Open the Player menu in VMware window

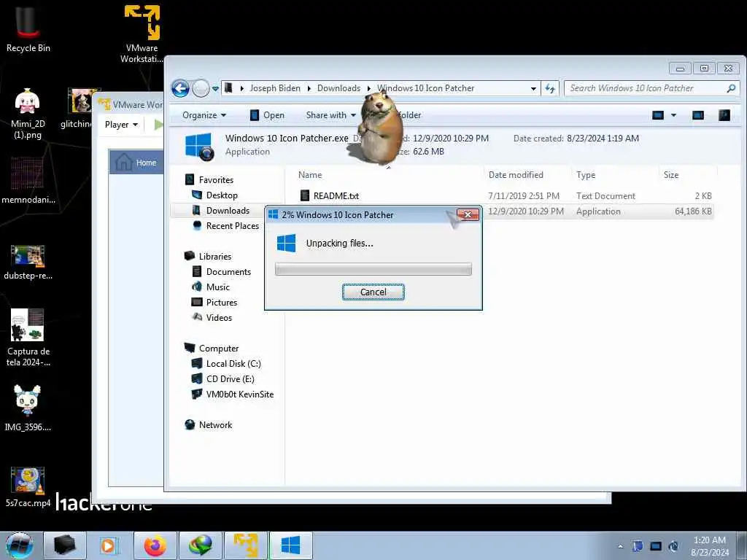click(x=122, y=125)
